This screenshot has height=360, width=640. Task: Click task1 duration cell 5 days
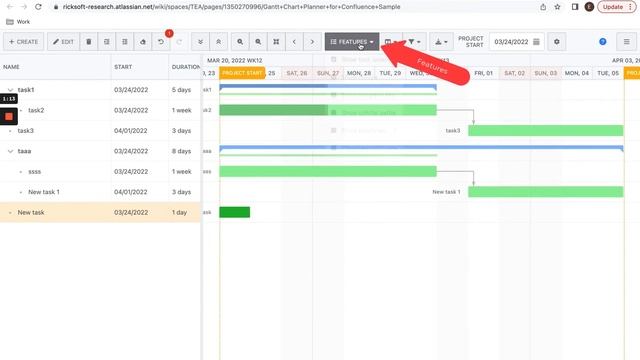181,90
